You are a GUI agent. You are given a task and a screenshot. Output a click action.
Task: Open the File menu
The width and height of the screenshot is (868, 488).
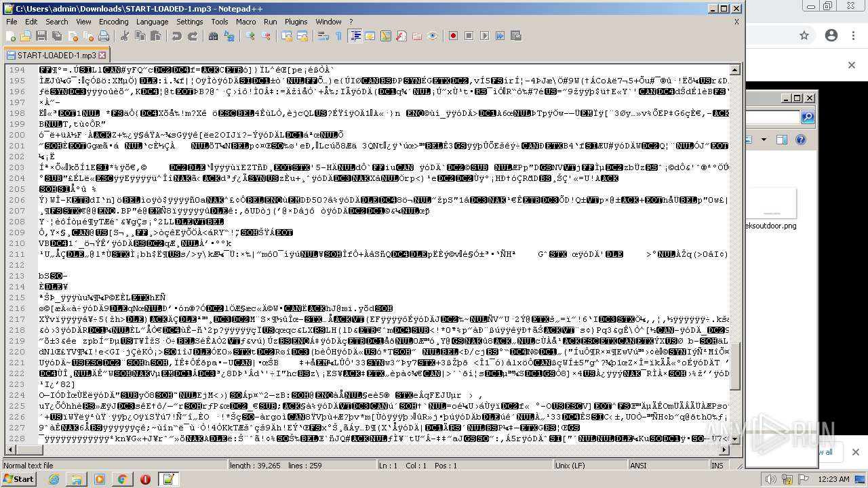(x=12, y=22)
